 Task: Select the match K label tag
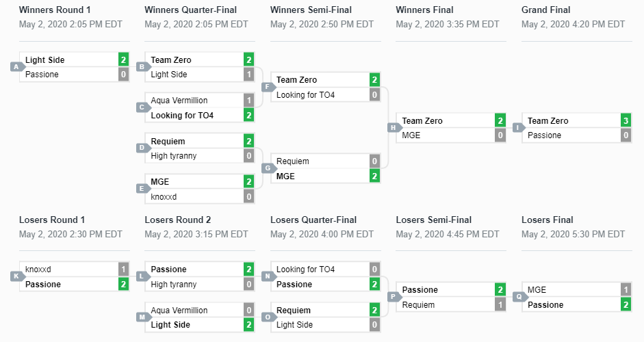16,276
